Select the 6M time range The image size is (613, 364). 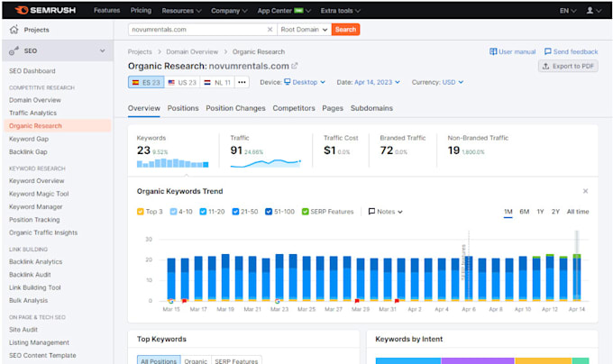(525, 212)
